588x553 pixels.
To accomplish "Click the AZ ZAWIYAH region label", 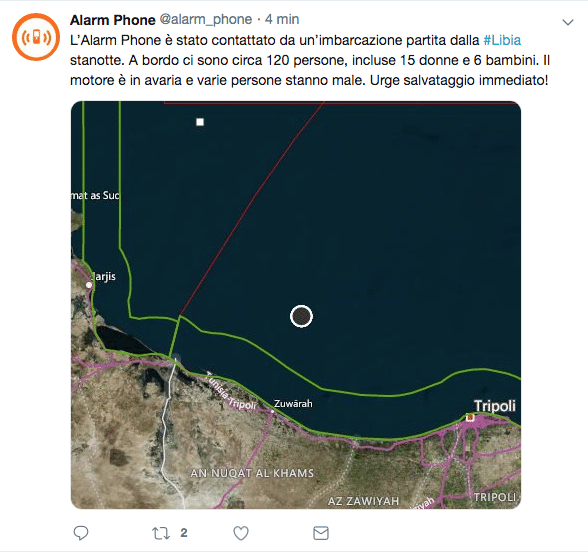I will [363, 501].
